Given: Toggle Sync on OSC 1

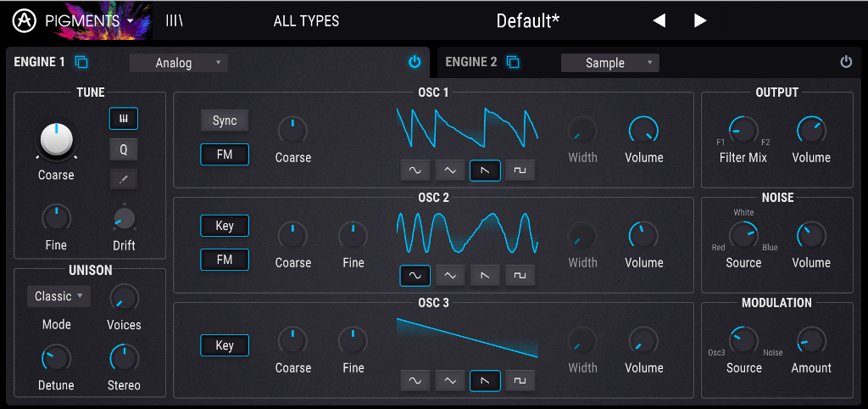Looking at the screenshot, I should [225, 120].
